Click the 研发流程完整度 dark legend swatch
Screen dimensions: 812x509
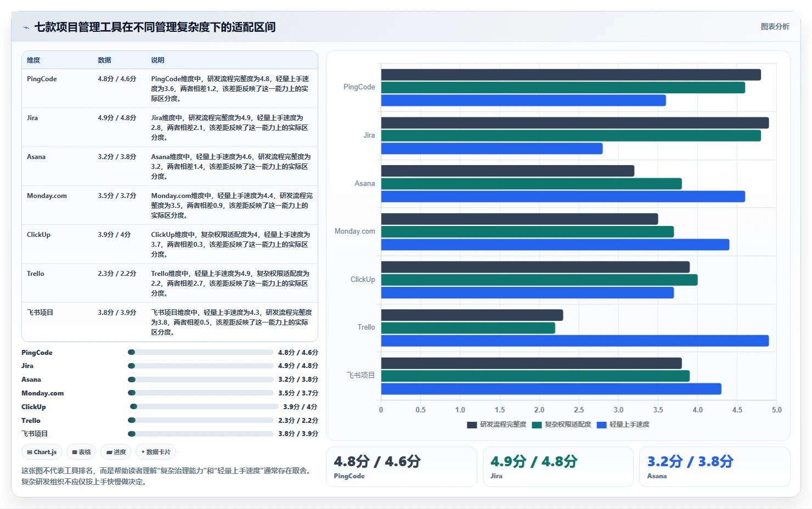[x=472, y=425]
